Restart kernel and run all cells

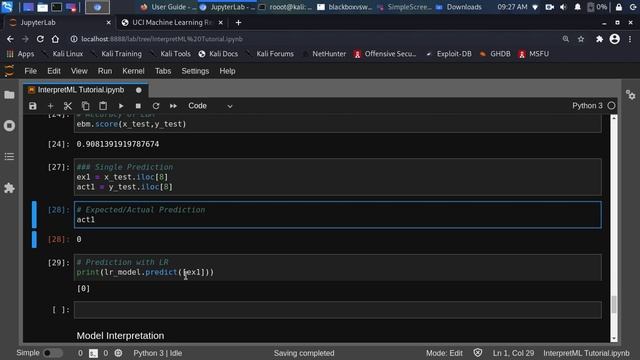pos(173,106)
